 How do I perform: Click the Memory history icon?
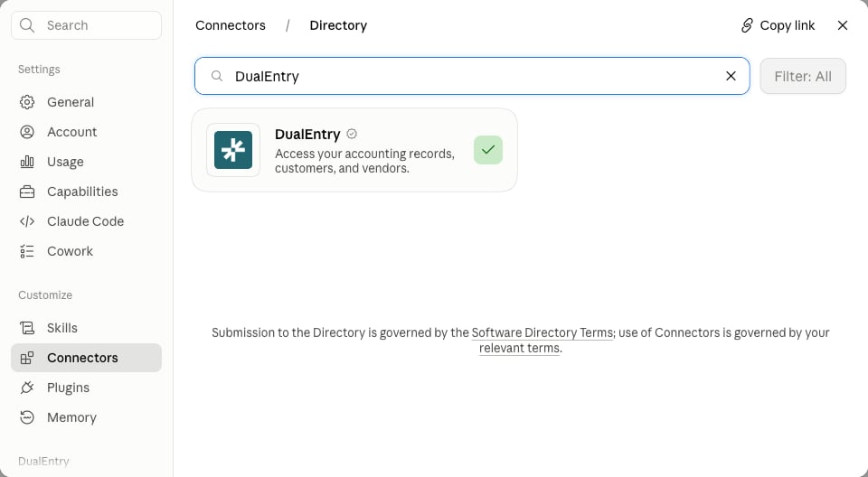click(26, 417)
